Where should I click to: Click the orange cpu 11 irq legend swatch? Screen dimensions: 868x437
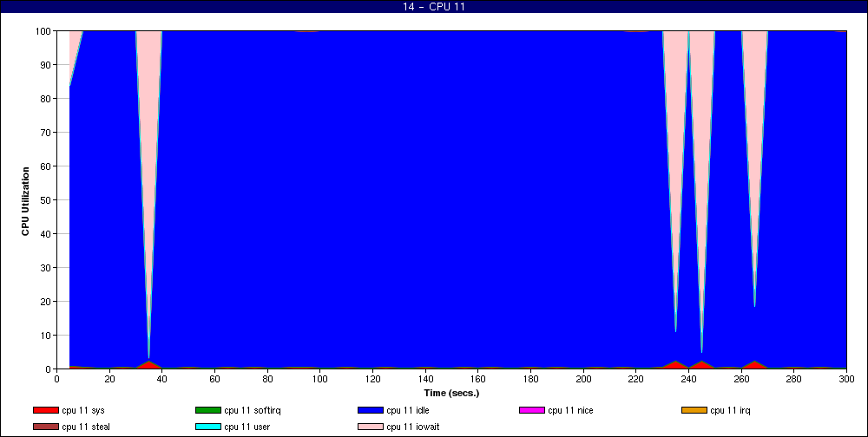tap(694, 410)
